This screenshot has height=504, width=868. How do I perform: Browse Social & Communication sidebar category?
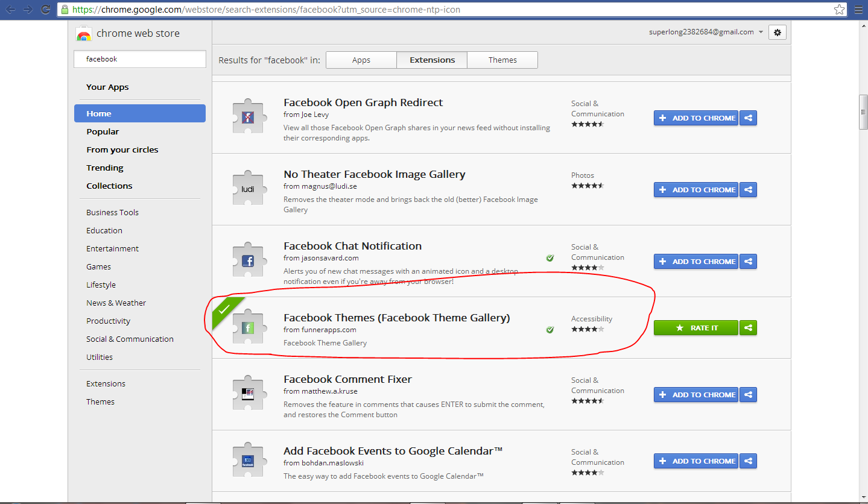point(130,339)
